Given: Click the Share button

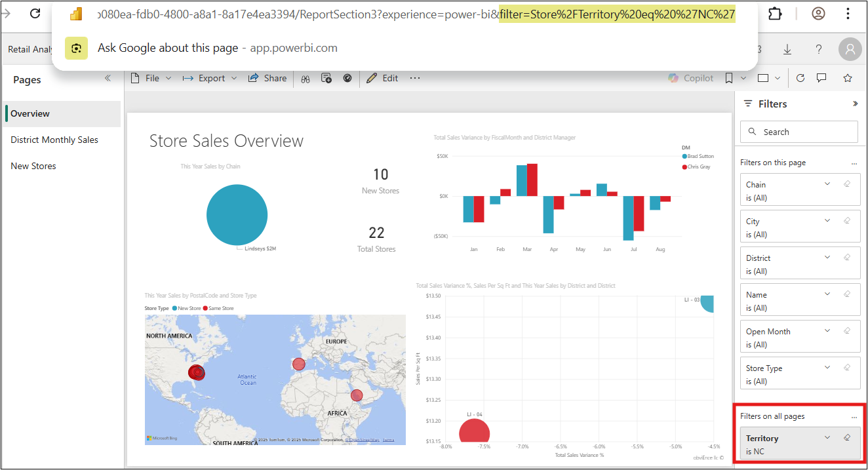Looking at the screenshot, I should tap(267, 78).
